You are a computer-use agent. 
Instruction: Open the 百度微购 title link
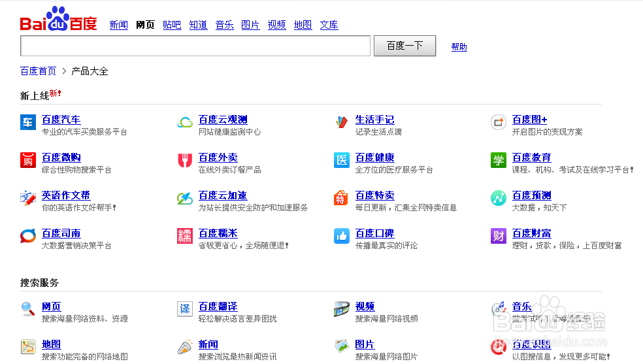tap(61, 157)
